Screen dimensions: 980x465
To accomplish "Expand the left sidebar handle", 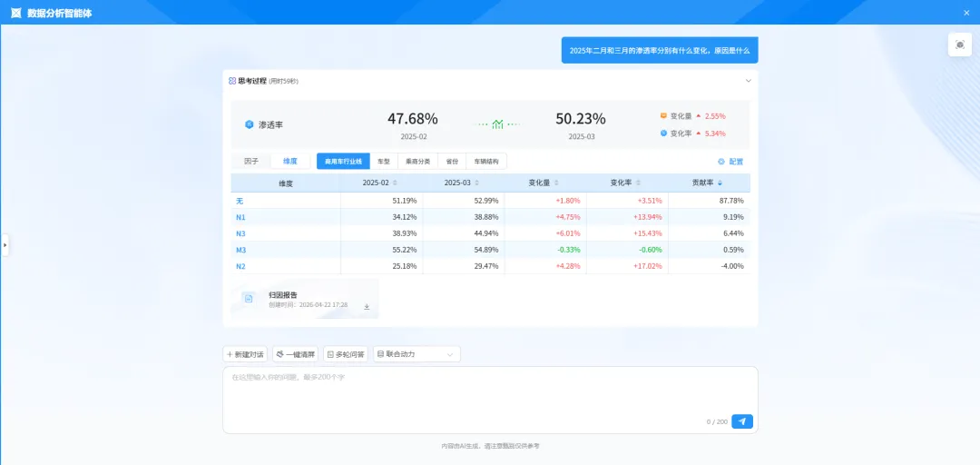I will [5, 244].
